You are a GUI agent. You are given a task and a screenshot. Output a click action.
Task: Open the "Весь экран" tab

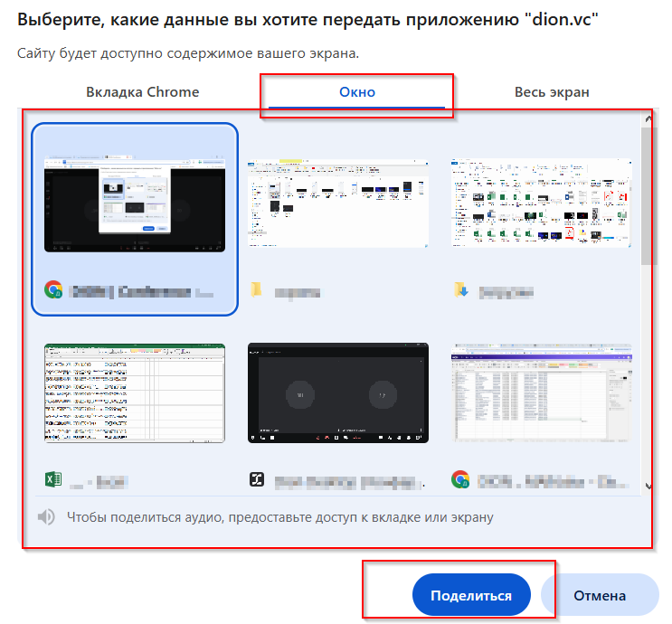coord(551,92)
